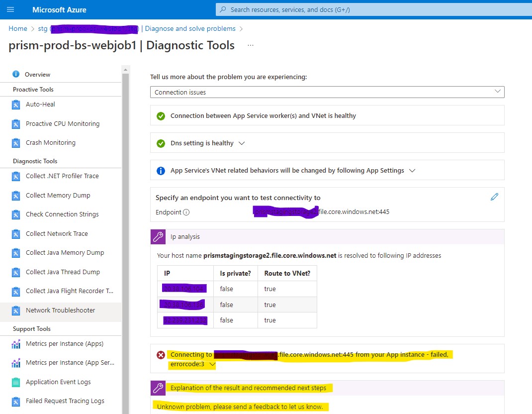Click the Collect Java Thread Dump icon
Image resolution: width=532 pixels, height=414 pixels.
click(15, 272)
